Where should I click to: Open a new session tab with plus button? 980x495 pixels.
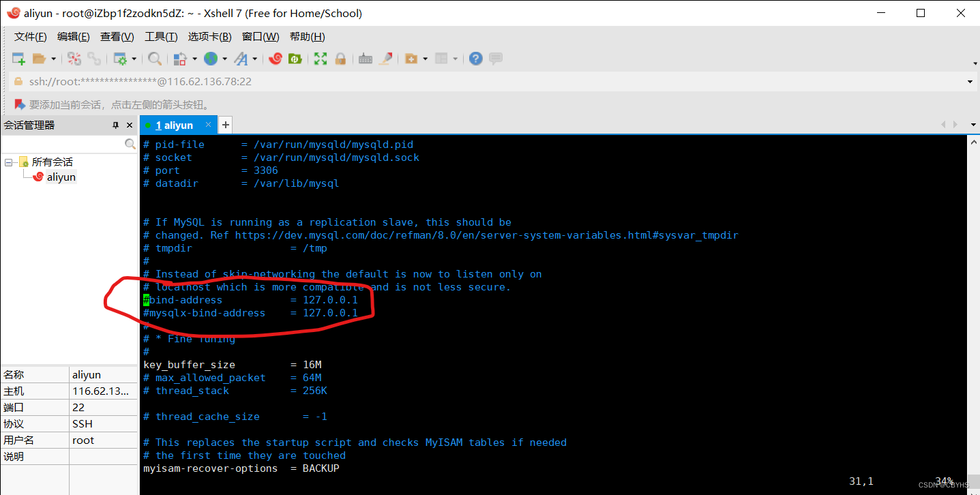(225, 125)
